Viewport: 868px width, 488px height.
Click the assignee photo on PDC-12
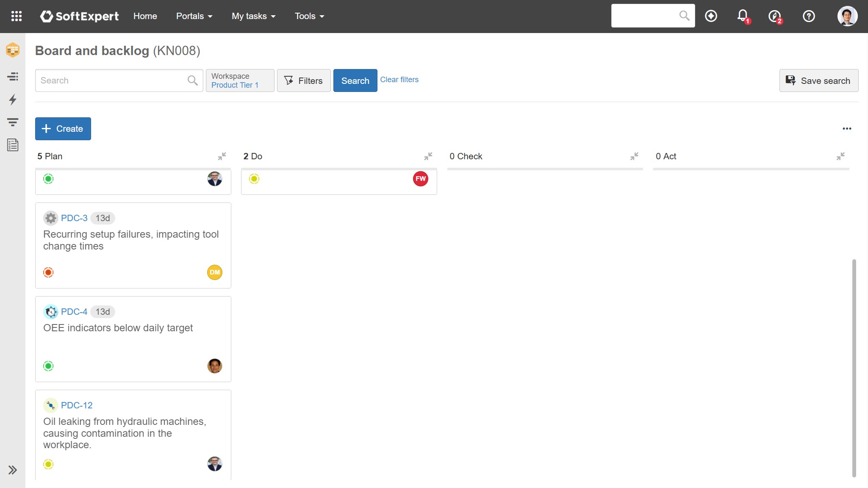(x=215, y=464)
